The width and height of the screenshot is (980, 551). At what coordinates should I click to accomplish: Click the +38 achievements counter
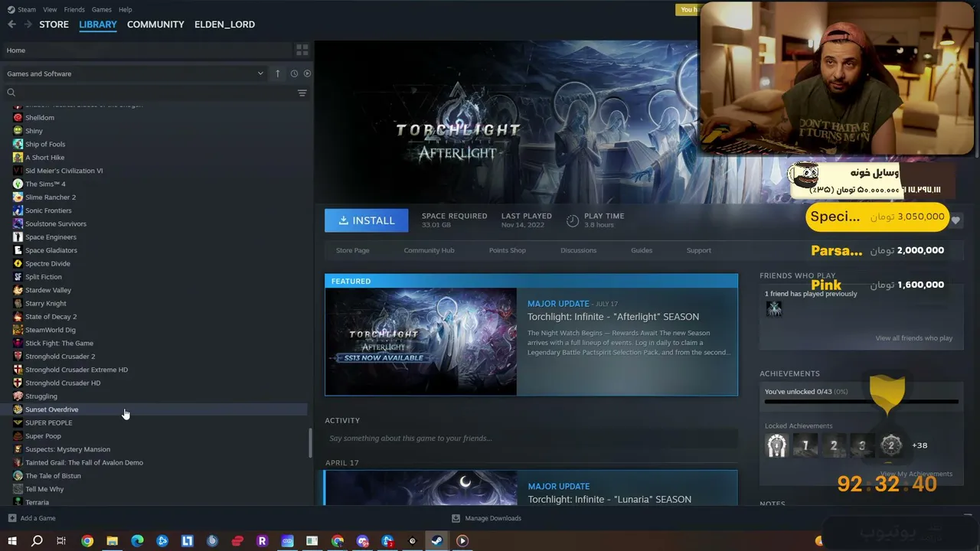[920, 445]
